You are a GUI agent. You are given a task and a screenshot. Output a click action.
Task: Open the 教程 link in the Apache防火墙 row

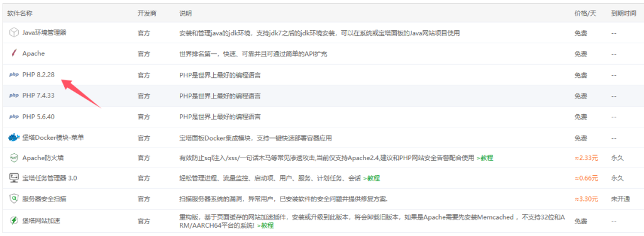coord(485,158)
